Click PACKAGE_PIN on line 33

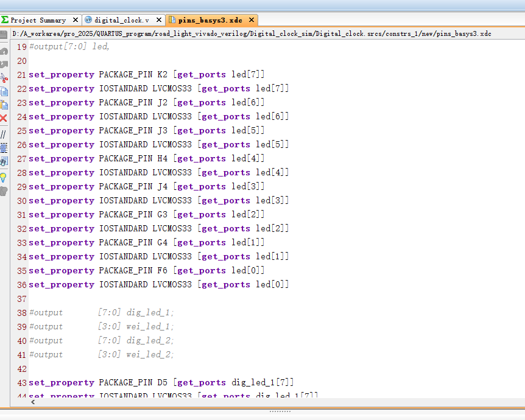click(125, 242)
